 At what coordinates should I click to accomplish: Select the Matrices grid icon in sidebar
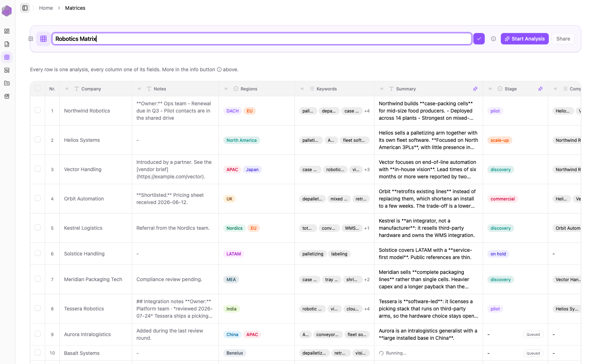(7, 57)
